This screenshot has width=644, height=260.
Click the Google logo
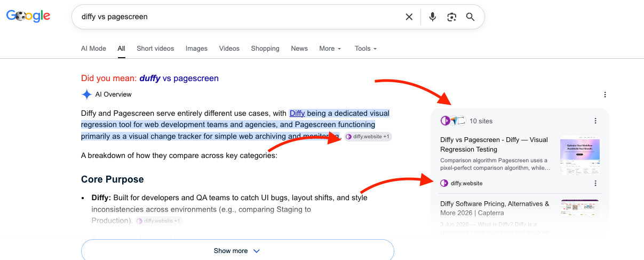(28, 17)
